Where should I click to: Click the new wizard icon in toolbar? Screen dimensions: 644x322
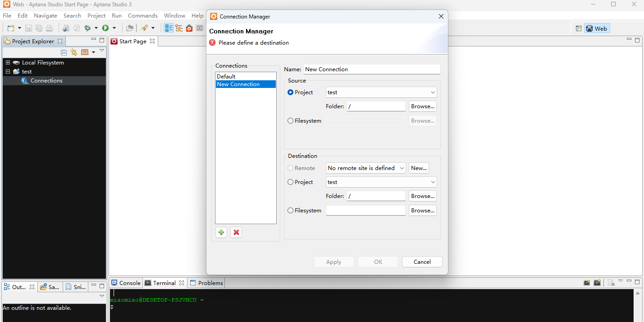11,28
